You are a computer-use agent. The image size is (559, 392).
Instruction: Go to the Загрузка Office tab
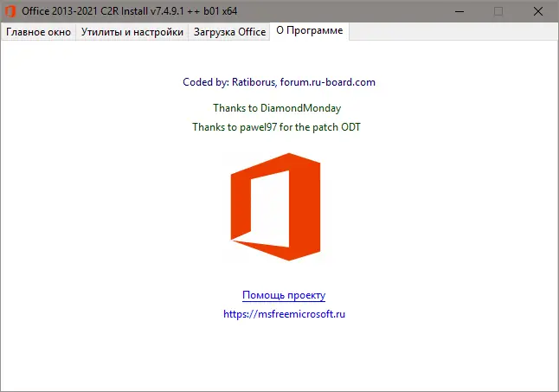(x=229, y=32)
